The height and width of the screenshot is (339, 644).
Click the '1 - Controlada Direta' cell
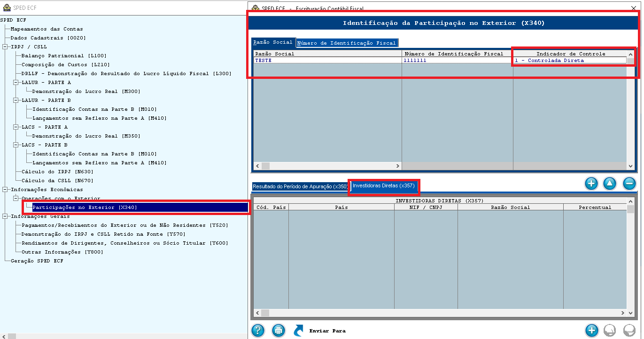[x=570, y=60]
